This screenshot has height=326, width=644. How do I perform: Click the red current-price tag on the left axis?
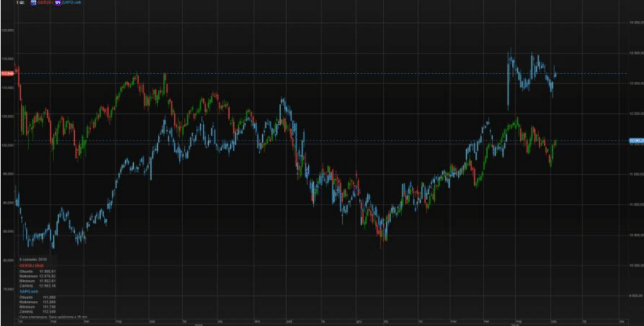[x=7, y=74]
